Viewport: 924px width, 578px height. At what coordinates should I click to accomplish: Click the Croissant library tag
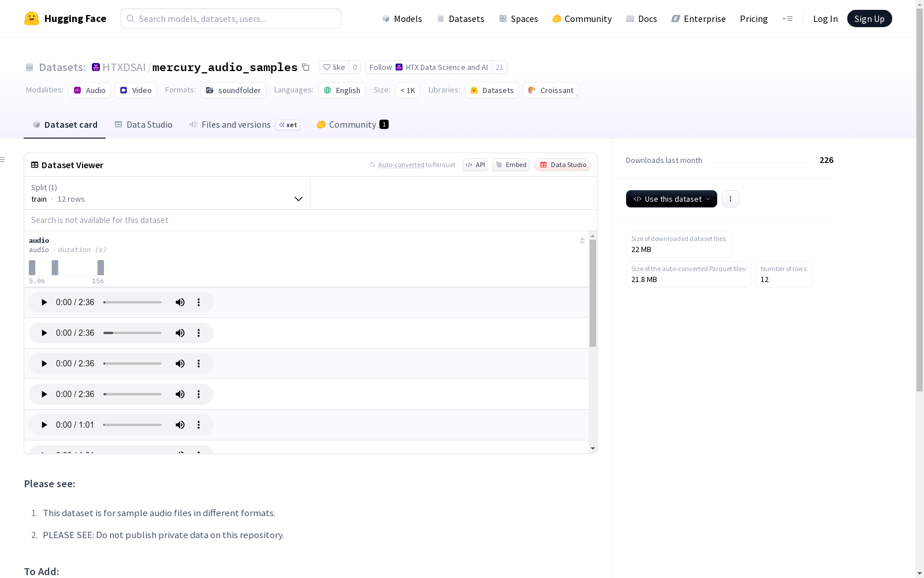(x=551, y=90)
